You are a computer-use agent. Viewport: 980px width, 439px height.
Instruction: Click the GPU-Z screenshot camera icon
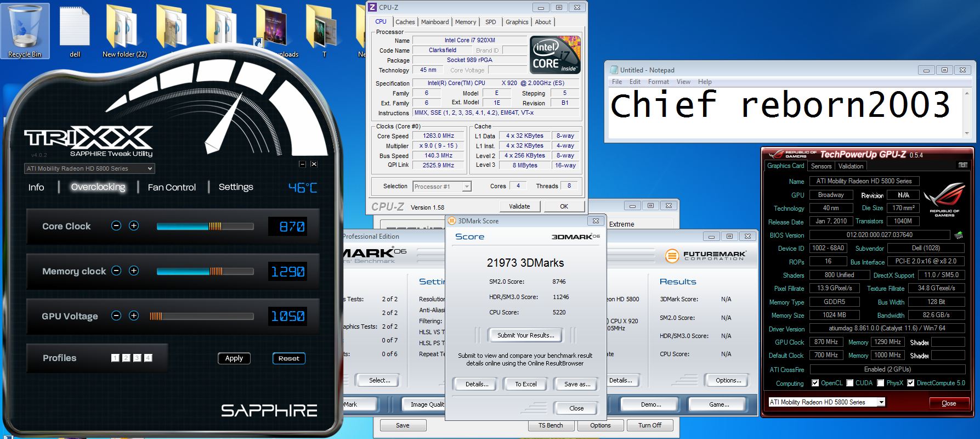coord(962,165)
